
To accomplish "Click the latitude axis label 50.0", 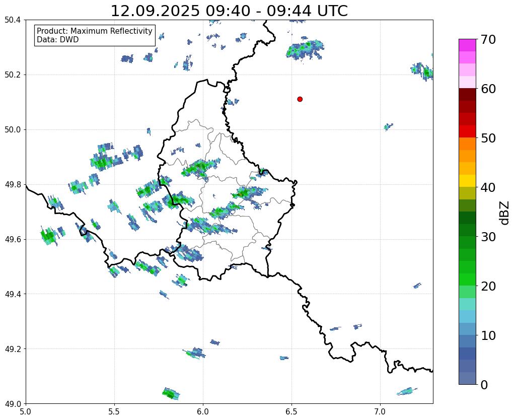I will pyautogui.click(x=13, y=130).
